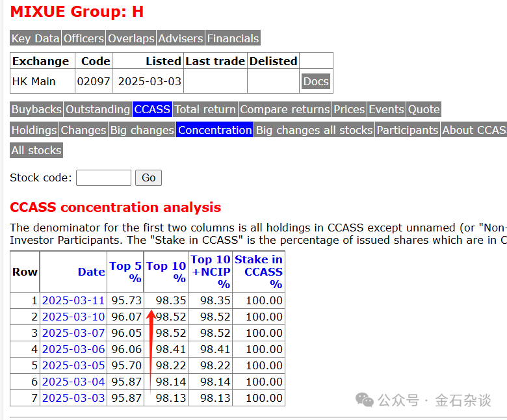
Task: Open the Quote tab
Action: (x=424, y=109)
